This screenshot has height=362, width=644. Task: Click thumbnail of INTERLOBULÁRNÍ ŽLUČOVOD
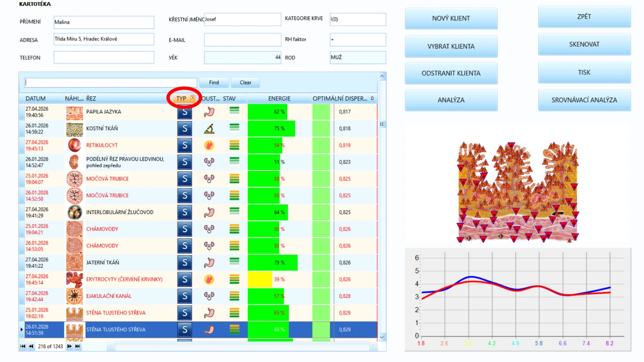click(x=74, y=212)
